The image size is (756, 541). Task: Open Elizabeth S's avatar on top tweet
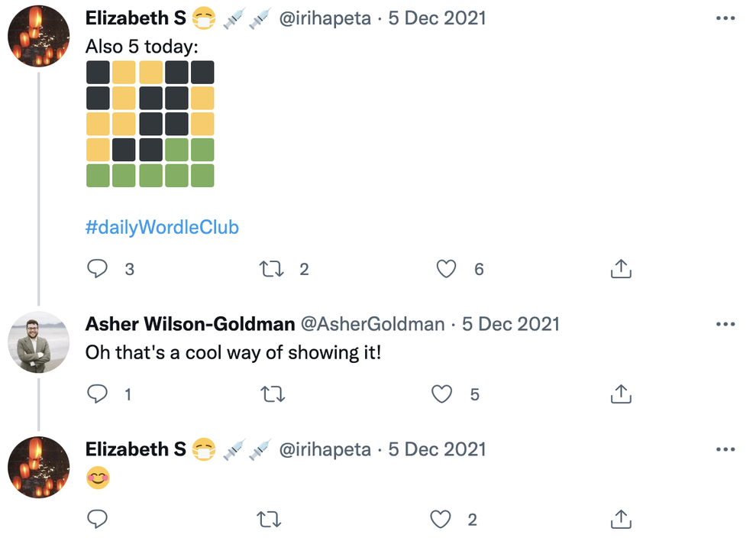(38, 35)
